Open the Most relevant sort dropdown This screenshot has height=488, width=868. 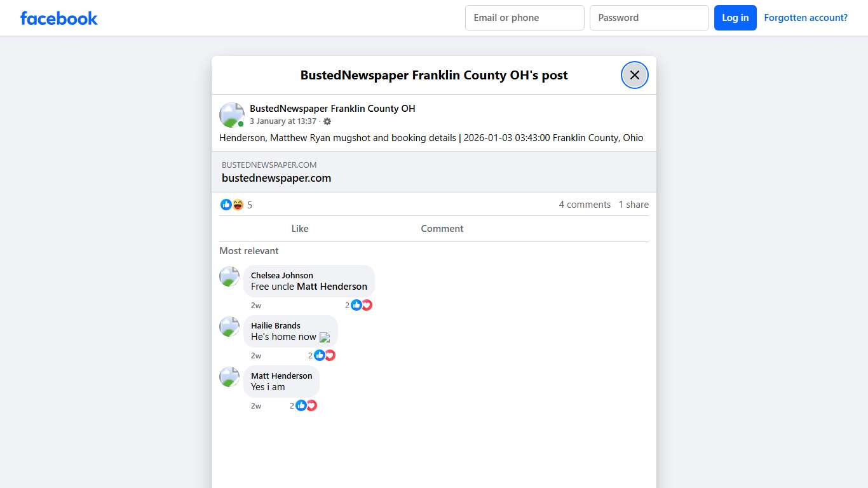click(x=248, y=251)
